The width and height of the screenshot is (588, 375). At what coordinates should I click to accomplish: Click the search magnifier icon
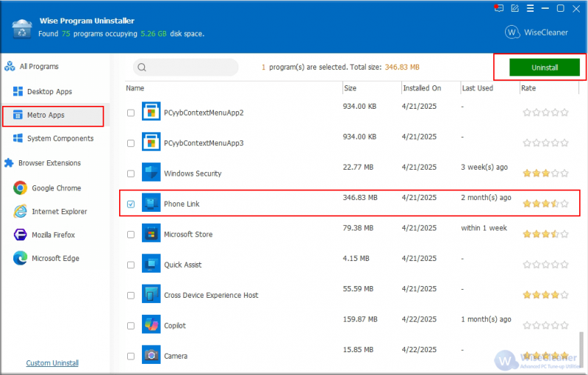tap(142, 68)
